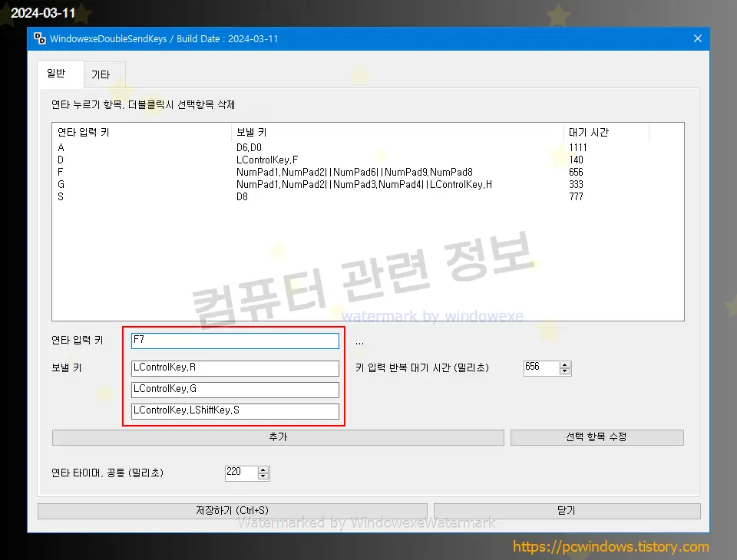Focus the send key field containing LControlKey,R
The height and width of the screenshot is (560, 737).
point(235,368)
